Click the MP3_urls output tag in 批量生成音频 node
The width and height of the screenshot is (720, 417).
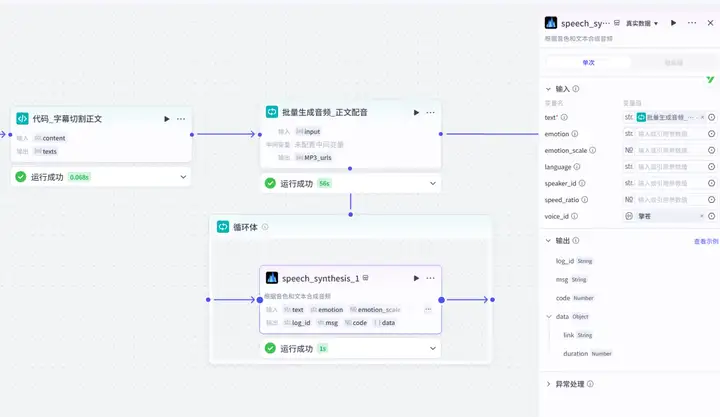[x=314, y=158]
